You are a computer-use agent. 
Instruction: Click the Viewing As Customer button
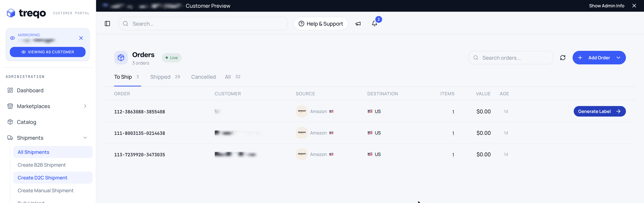pyautogui.click(x=47, y=52)
